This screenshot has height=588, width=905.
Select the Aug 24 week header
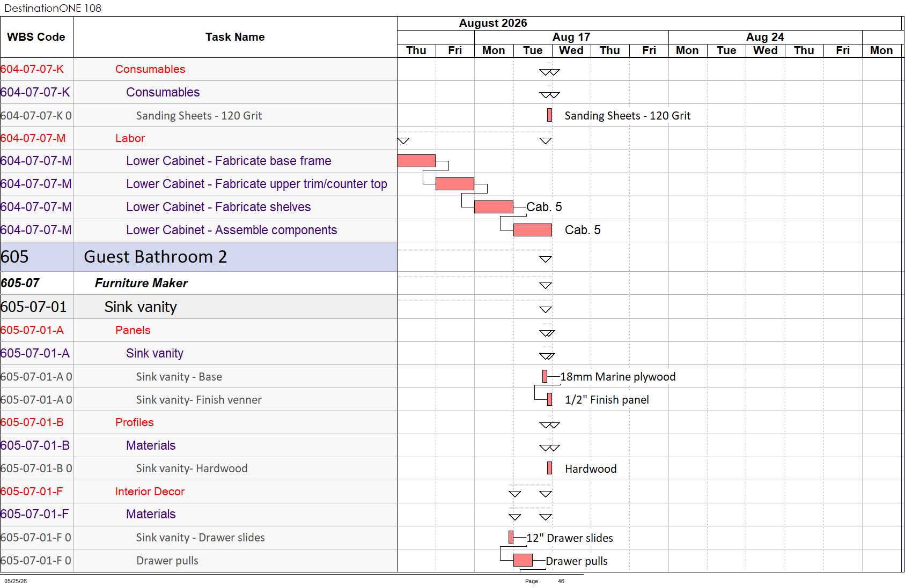(x=765, y=37)
